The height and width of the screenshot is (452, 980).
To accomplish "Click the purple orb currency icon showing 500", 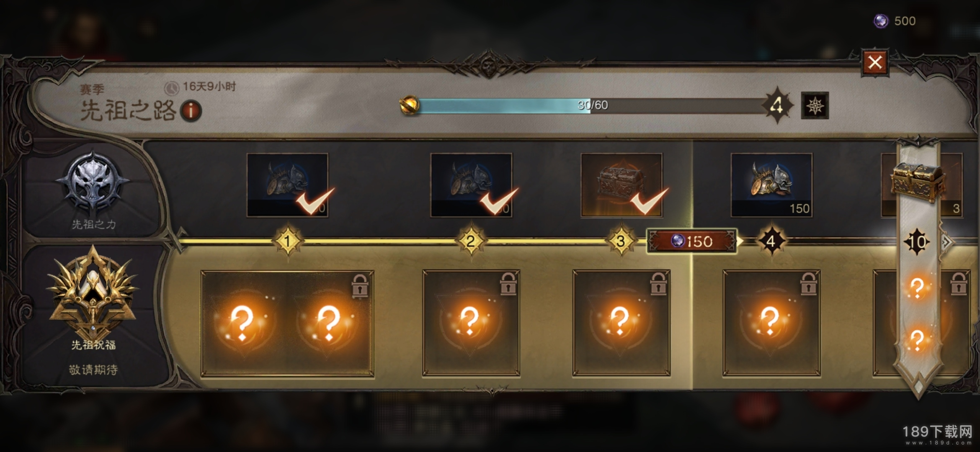I will pyautogui.click(x=881, y=21).
